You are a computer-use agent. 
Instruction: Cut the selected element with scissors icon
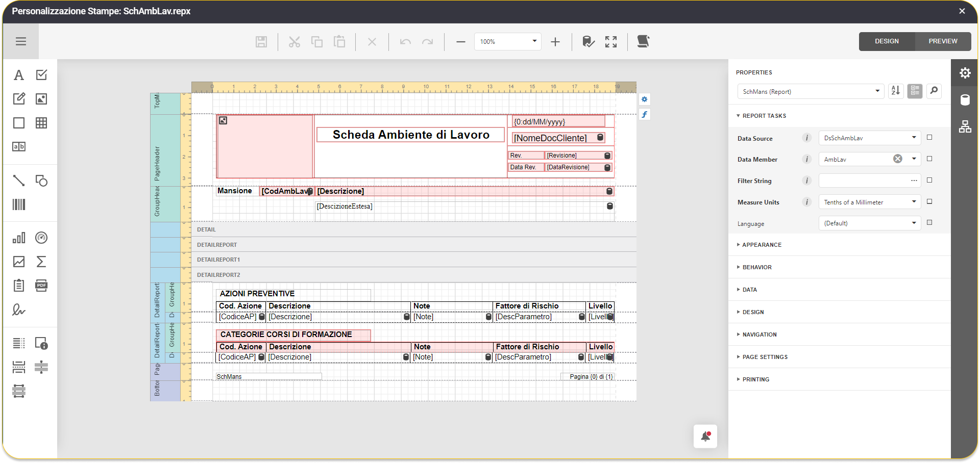[295, 42]
